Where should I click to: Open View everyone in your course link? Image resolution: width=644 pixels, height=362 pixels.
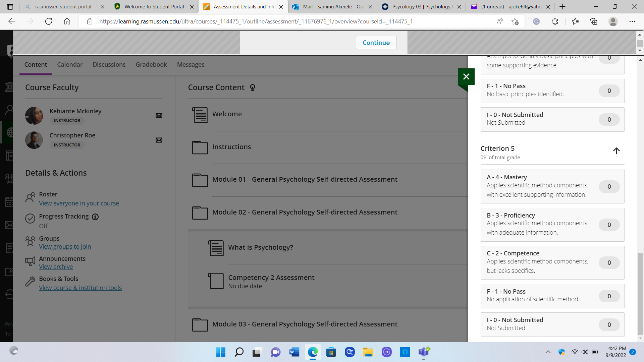[x=79, y=203]
